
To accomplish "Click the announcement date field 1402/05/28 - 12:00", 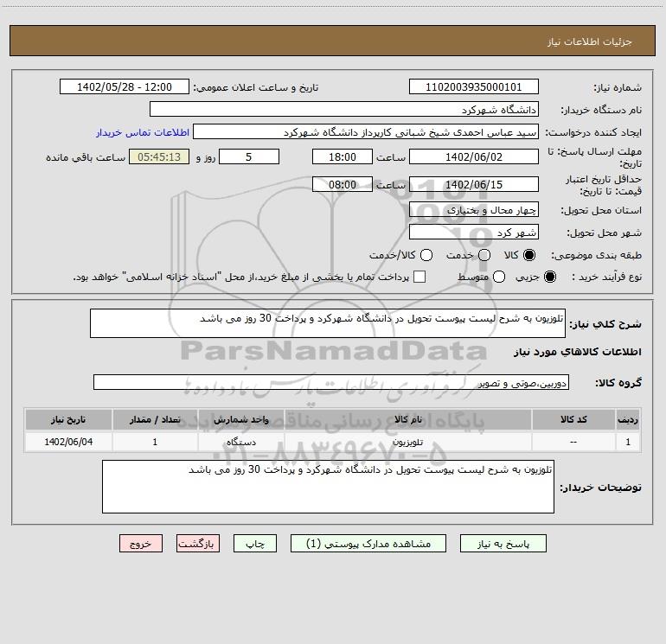I will (x=125, y=86).
